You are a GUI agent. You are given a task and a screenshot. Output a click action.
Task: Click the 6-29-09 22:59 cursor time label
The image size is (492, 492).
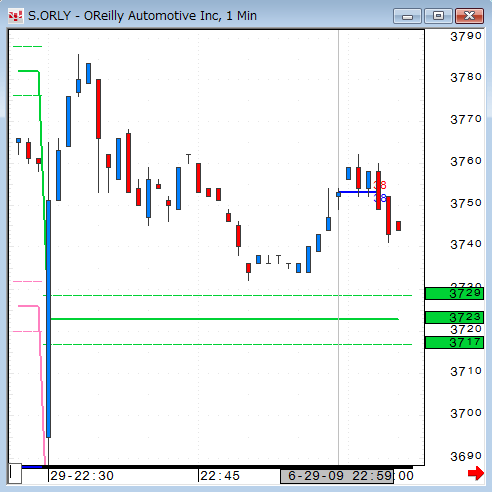[x=337, y=476]
